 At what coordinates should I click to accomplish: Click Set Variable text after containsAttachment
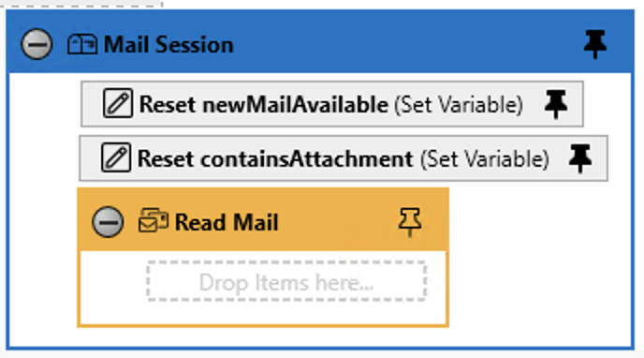[485, 158]
